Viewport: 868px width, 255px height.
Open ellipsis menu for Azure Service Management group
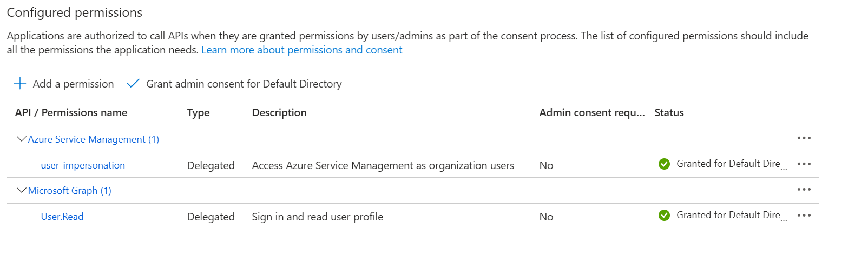[804, 138]
